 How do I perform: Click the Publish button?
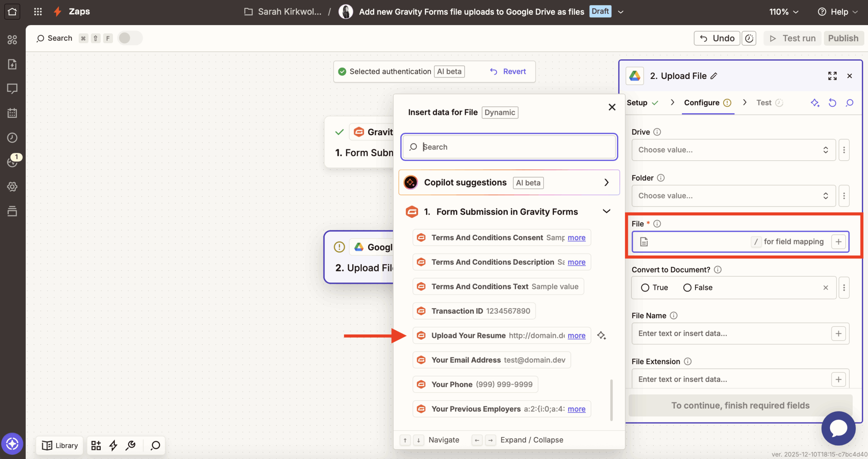pyautogui.click(x=843, y=38)
